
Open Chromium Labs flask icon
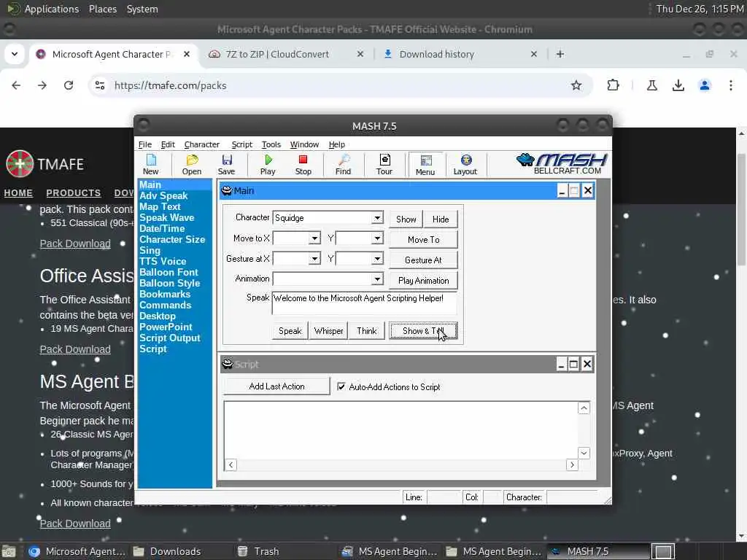[652, 85]
